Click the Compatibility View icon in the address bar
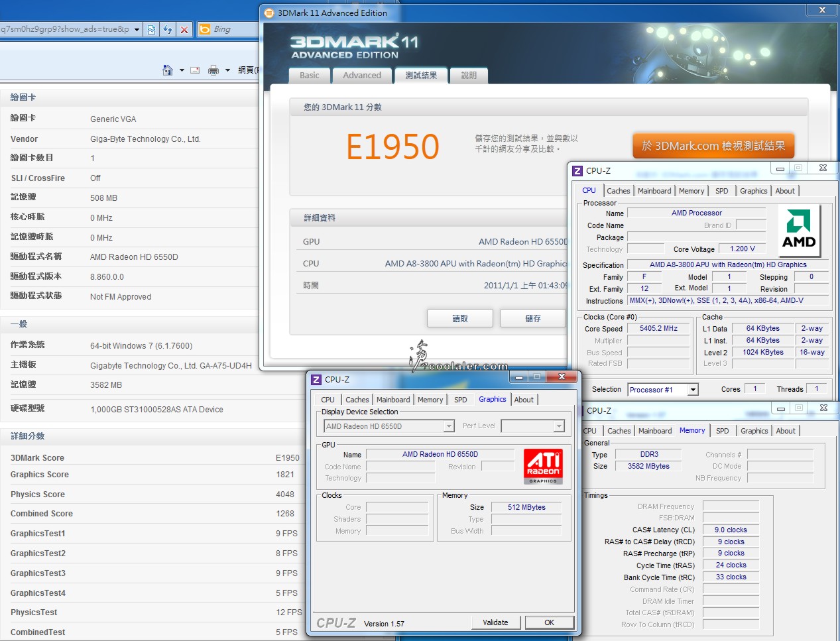Image resolution: width=840 pixels, height=641 pixels. point(152,29)
